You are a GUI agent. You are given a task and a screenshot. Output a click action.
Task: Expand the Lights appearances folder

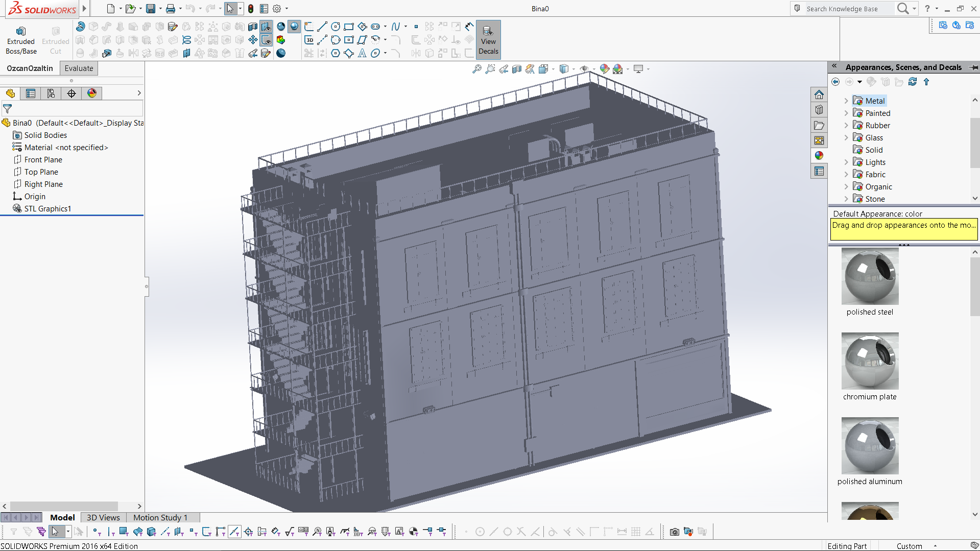846,162
